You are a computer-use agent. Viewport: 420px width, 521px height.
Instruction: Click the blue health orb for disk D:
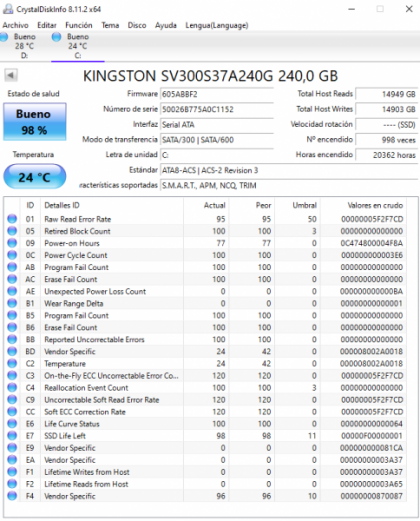(x=4, y=37)
